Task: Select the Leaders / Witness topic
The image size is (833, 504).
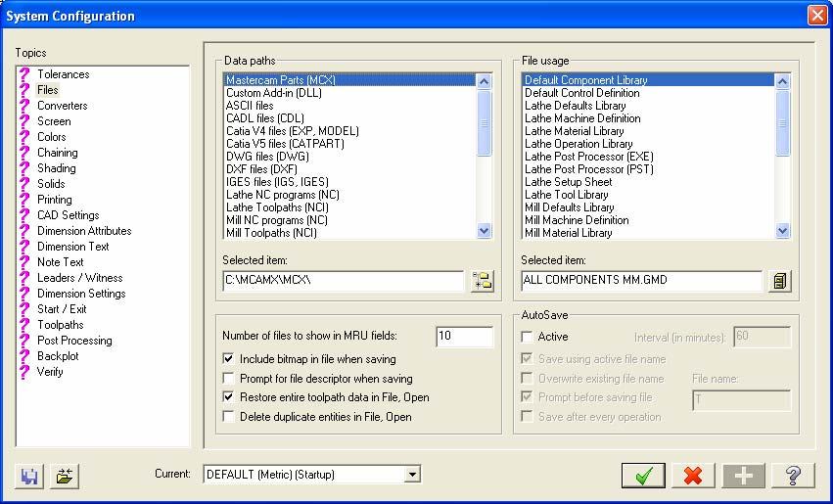Action: point(79,278)
